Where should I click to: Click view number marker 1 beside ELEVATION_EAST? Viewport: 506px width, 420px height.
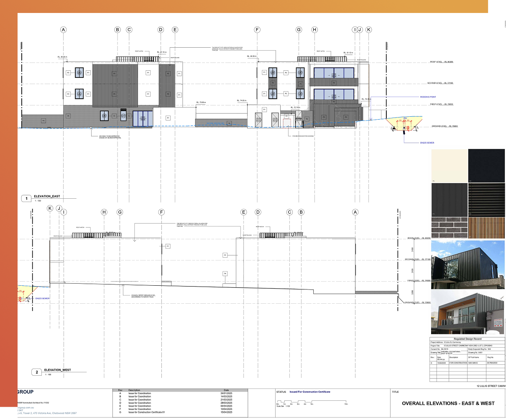(27, 198)
